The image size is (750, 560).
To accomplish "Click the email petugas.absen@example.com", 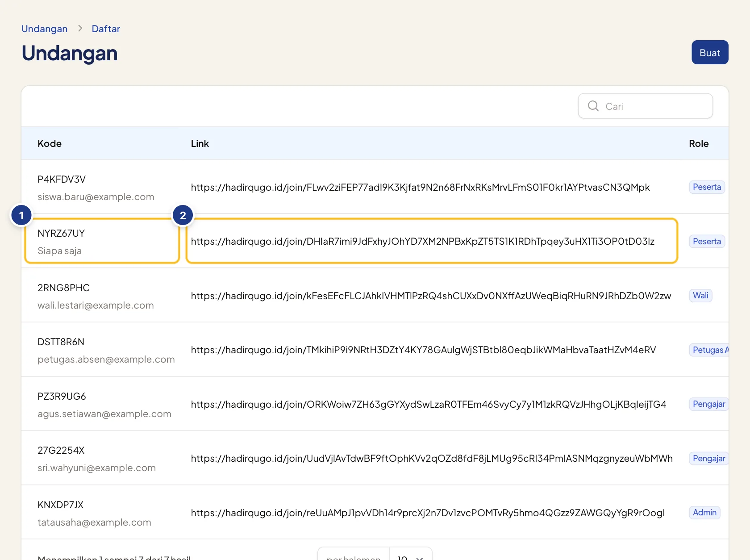I will click(x=106, y=359).
